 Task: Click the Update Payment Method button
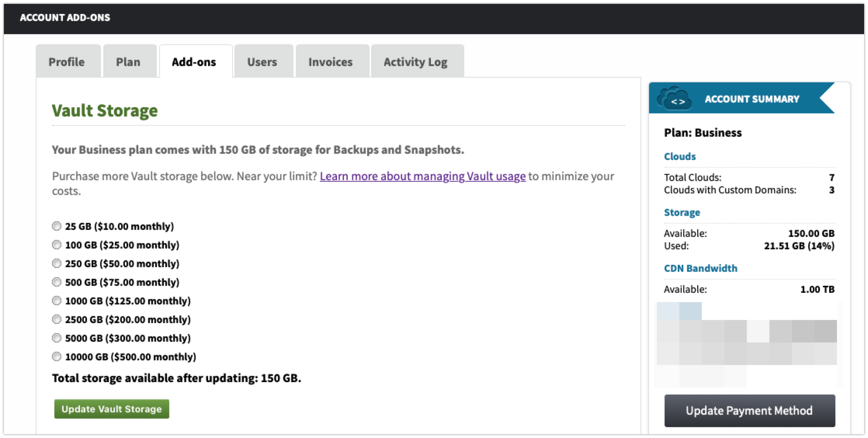click(749, 410)
